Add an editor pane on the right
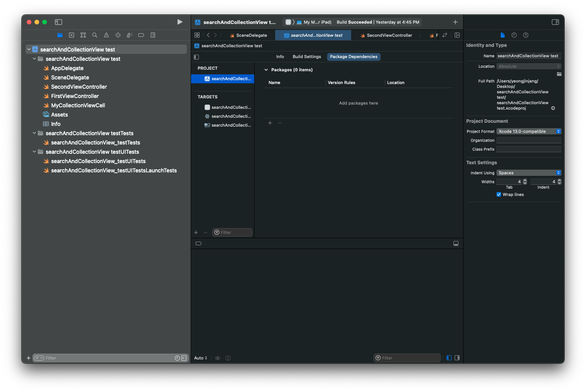586x392 pixels. 457,35
